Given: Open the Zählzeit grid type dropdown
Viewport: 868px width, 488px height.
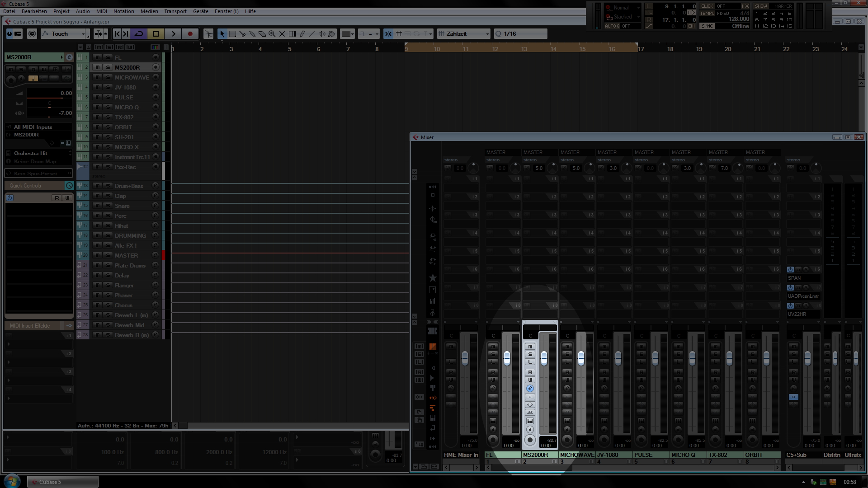Looking at the screenshot, I should pos(464,34).
